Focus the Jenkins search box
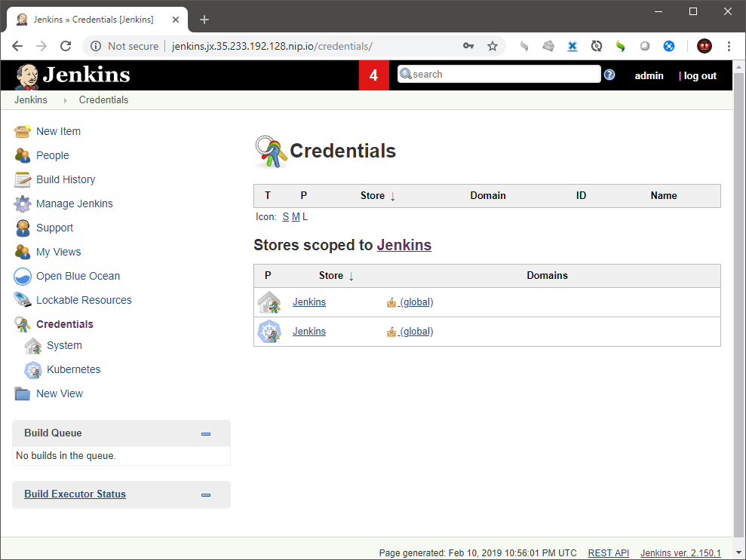Image resolution: width=746 pixels, height=560 pixels. [x=499, y=74]
